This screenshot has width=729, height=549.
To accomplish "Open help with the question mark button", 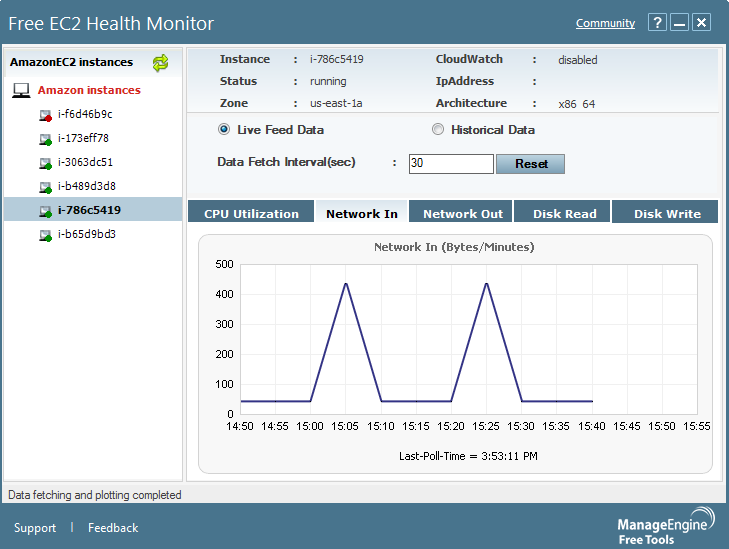I will point(657,22).
